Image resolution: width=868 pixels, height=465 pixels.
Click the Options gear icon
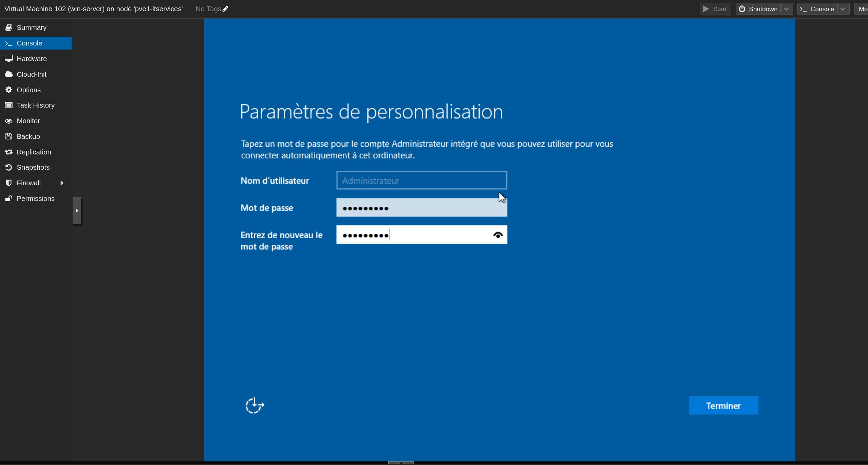(9, 90)
